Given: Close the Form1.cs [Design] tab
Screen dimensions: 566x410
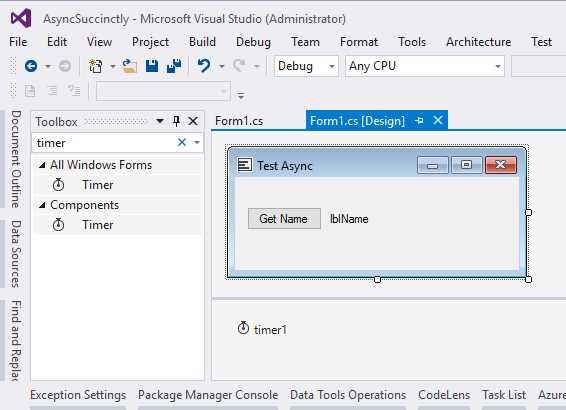Looking at the screenshot, I should [x=438, y=120].
